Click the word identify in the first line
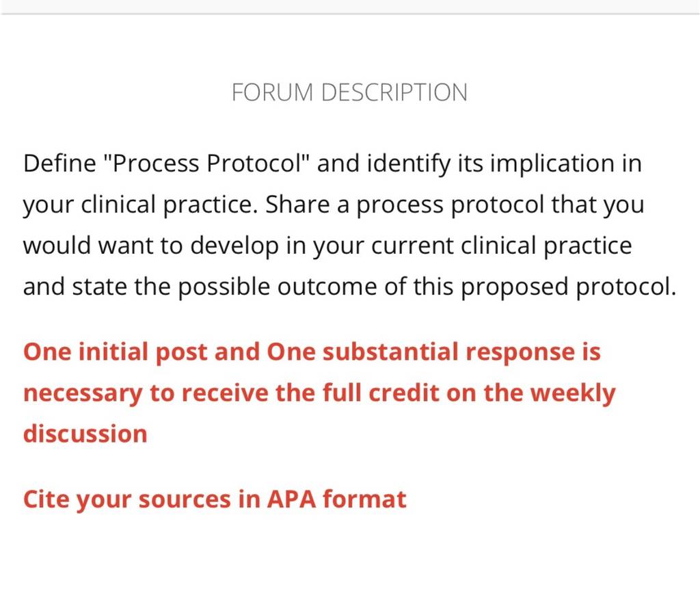 coord(409,163)
